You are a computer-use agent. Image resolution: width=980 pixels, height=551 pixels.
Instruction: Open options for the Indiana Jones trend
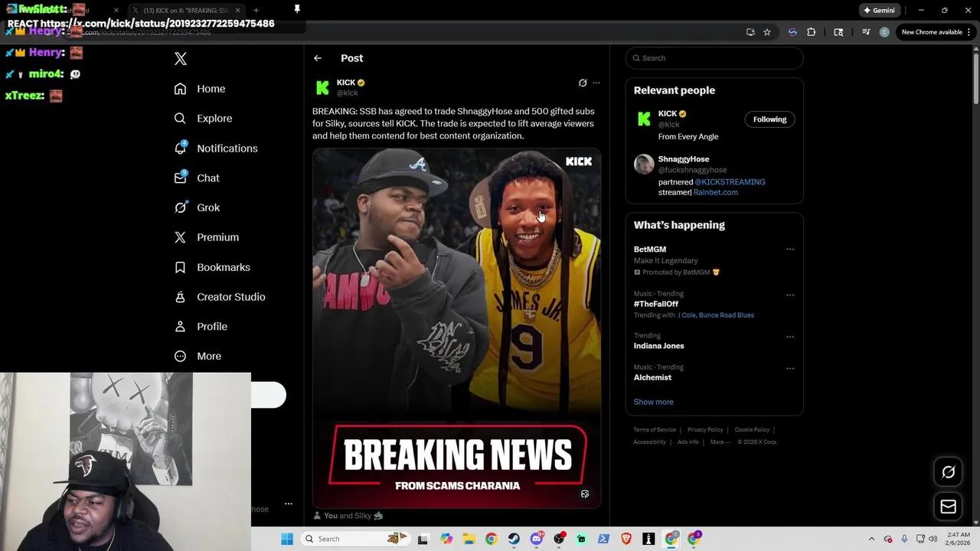click(x=790, y=337)
